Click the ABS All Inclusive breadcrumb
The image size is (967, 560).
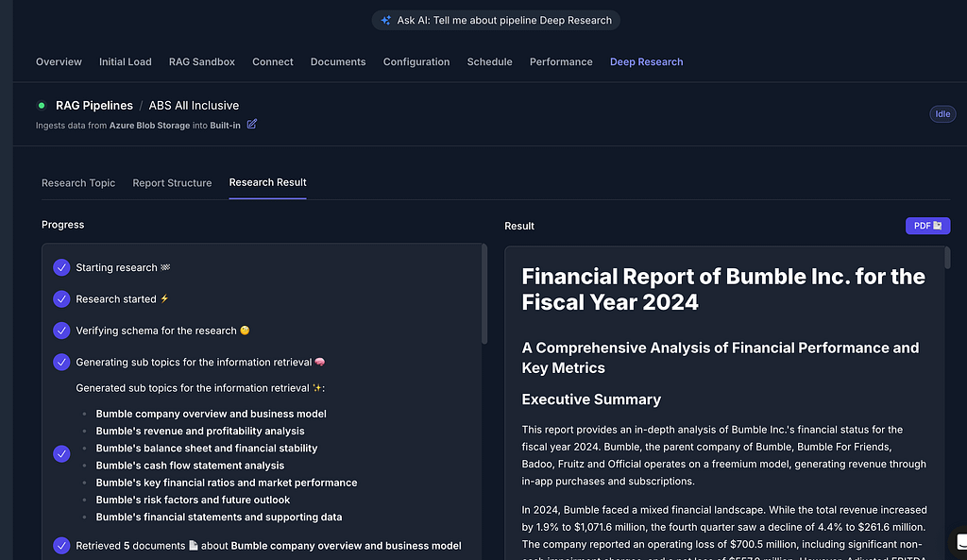(x=194, y=106)
